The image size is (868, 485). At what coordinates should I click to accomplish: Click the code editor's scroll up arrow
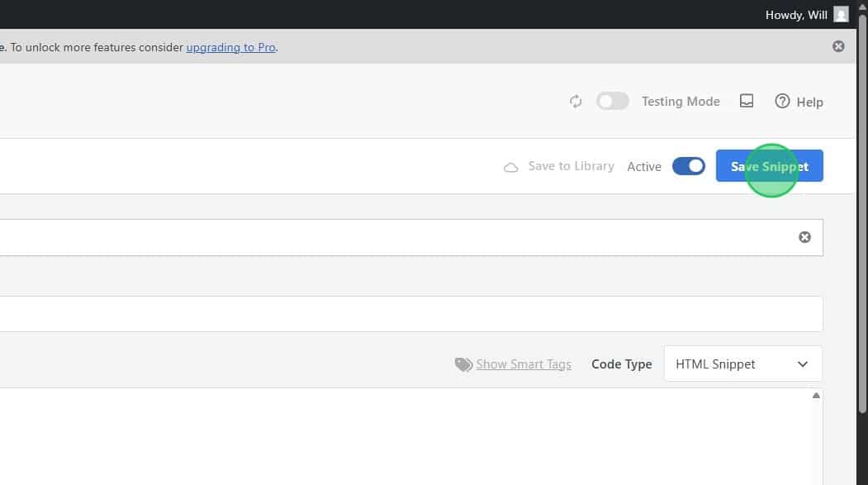tap(816, 396)
